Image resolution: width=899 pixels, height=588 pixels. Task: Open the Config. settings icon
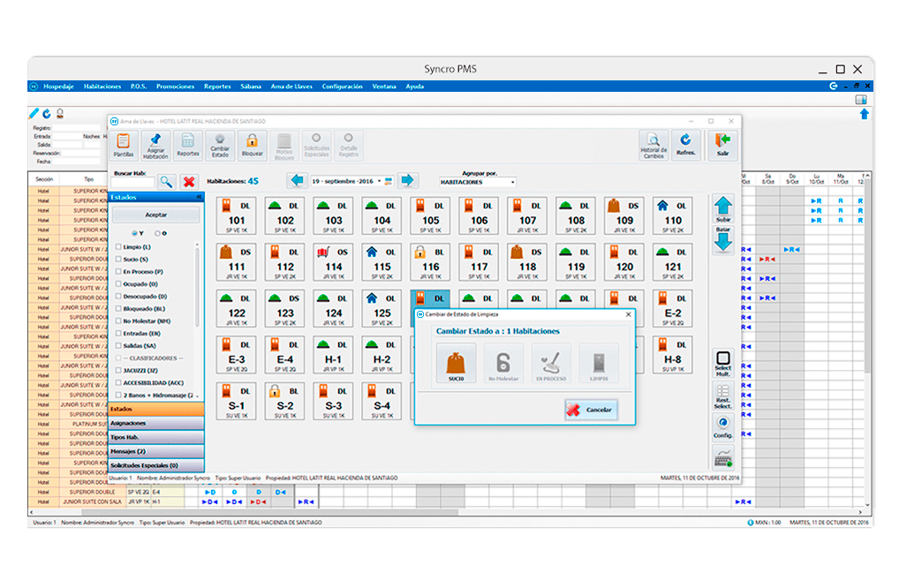click(x=723, y=428)
